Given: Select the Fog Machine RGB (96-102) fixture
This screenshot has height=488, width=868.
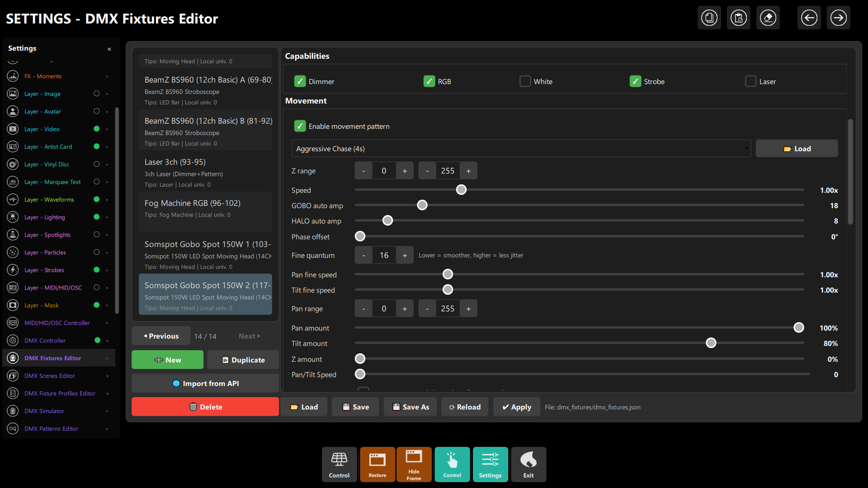Looking at the screenshot, I should (x=205, y=211).
